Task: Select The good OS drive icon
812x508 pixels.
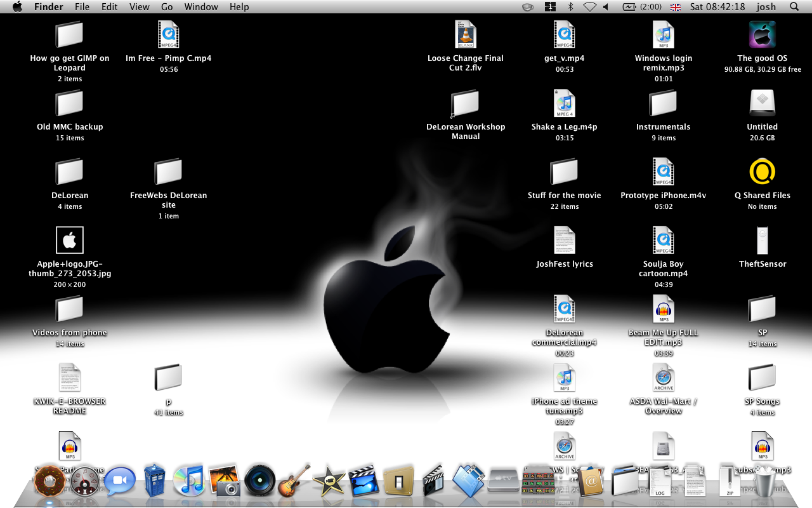Action: [x=763, y=34]
